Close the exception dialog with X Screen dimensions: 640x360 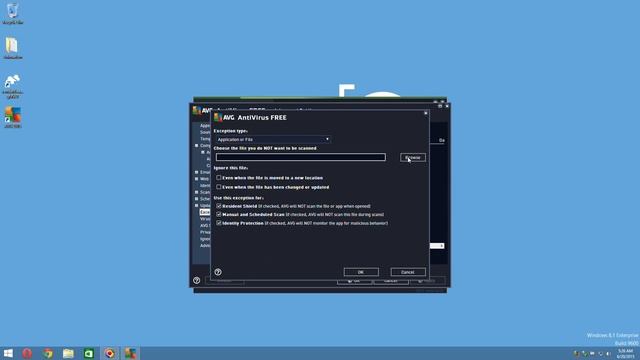pyautogui.click(x=426, y=113)
